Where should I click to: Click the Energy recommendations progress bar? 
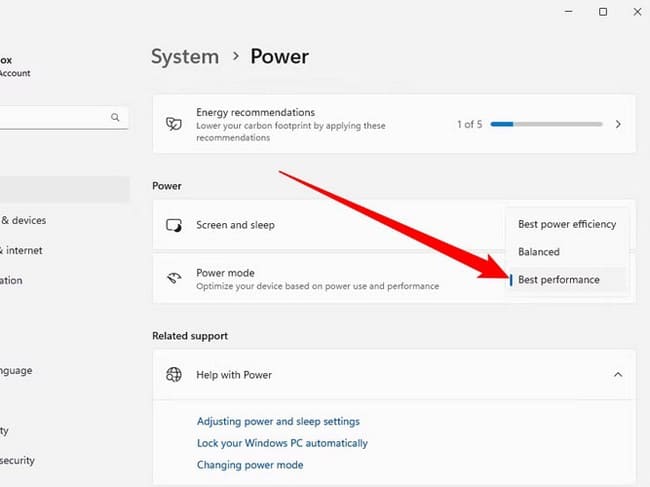pos(546,125)
